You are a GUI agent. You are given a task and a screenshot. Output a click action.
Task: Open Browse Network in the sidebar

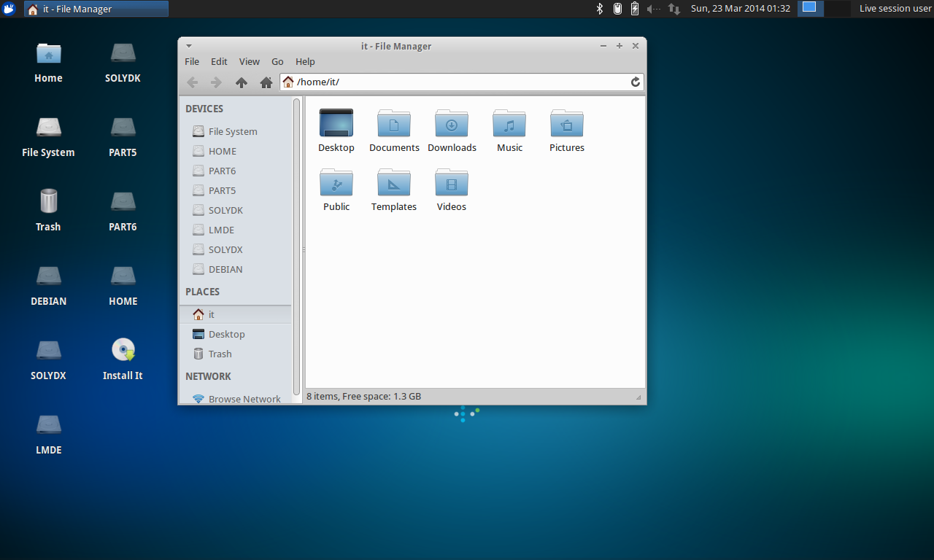[x=244, y=399]
